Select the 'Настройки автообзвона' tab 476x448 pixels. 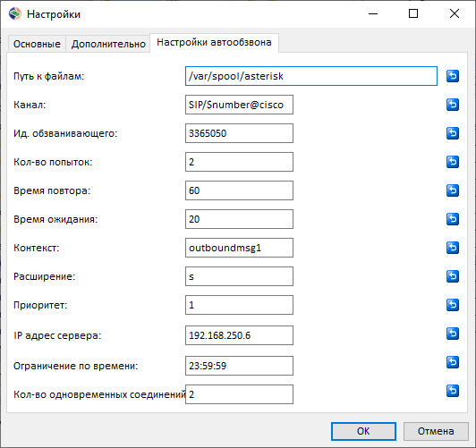coord(214,42)
